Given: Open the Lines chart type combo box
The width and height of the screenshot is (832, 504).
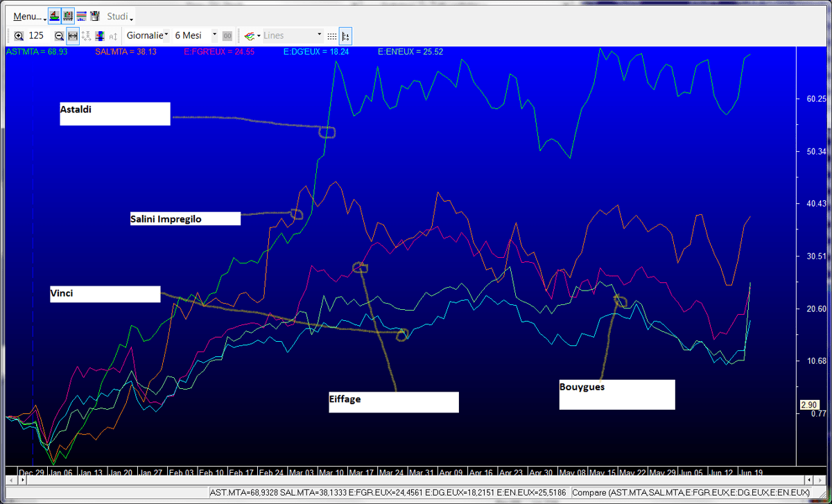Looking at the screenshot, I should (293, 35).
